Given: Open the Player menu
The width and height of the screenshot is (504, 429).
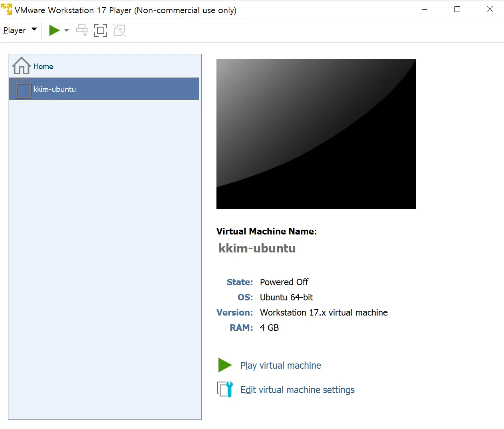Looking at the screenshot, I should 20,30.
